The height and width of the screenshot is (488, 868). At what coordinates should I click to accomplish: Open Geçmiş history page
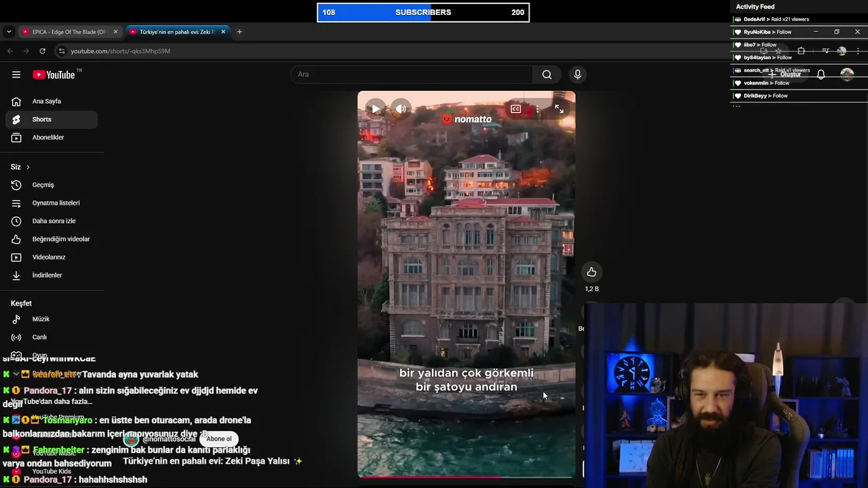(52, 185)
